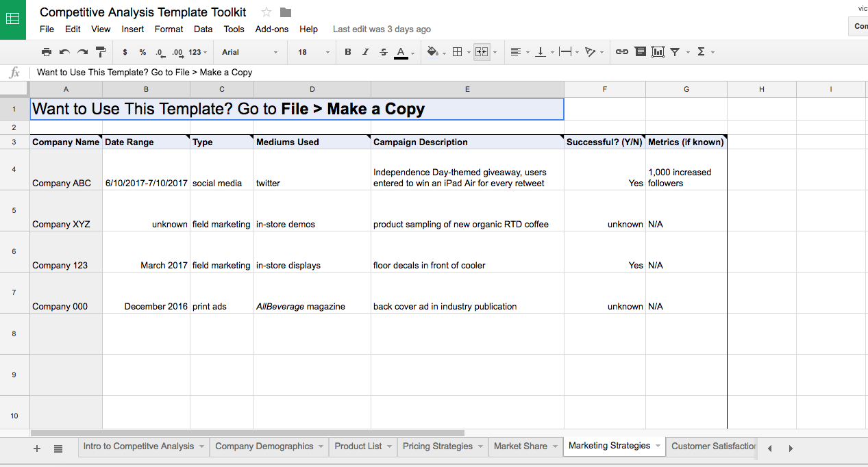This screenshot has width=868, height=467.
Task: Select cell containing 'Company XYZ'
Action: pyautogui.click(x=66, y=211)
